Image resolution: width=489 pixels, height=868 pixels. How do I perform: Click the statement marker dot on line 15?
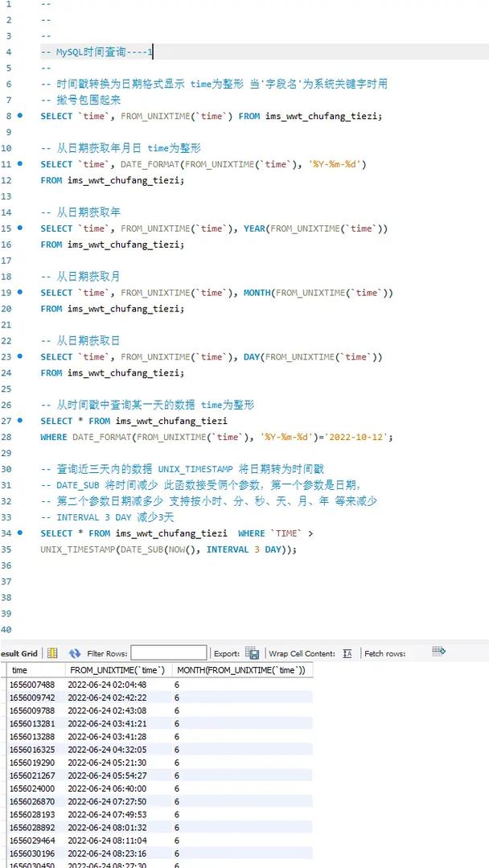(20, 228)
